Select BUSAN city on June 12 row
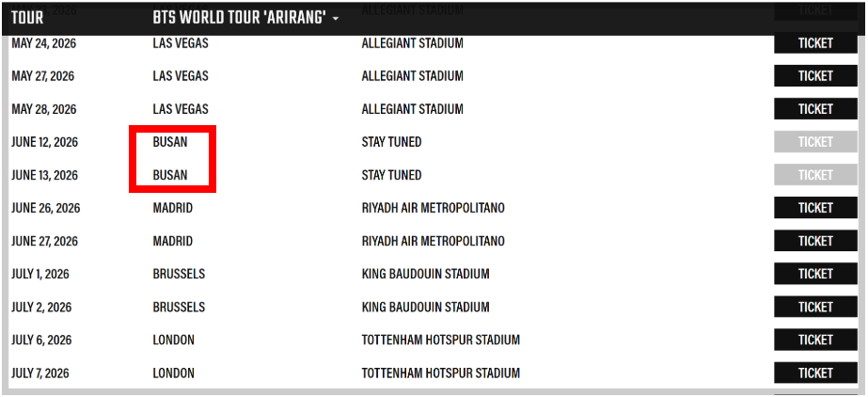868x397 pixels. tap(170, 142)
